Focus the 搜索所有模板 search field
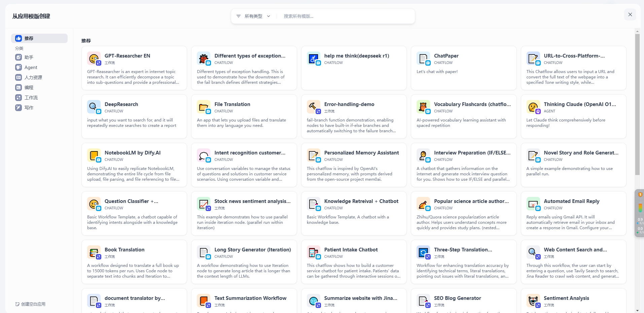 pos(347,16)
